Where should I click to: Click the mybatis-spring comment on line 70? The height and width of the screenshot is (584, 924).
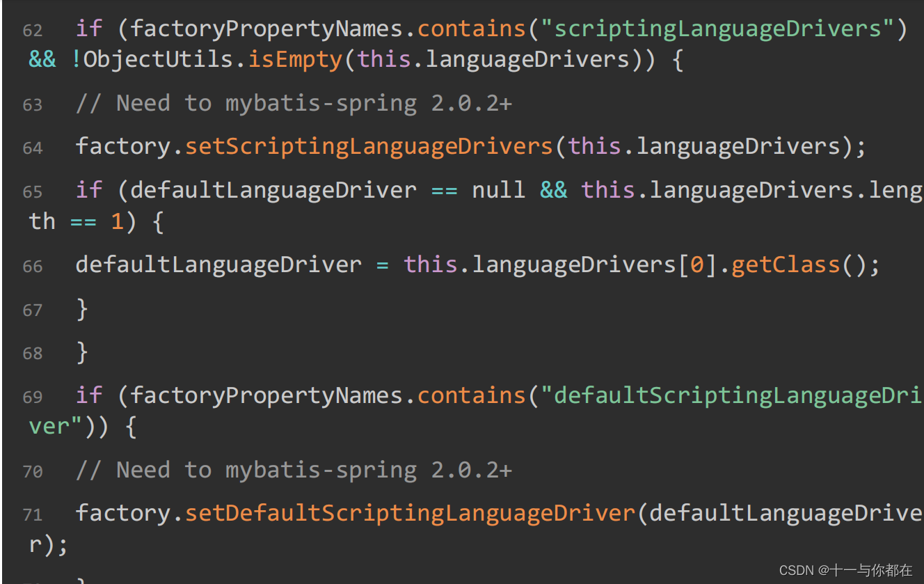(293, 470)
